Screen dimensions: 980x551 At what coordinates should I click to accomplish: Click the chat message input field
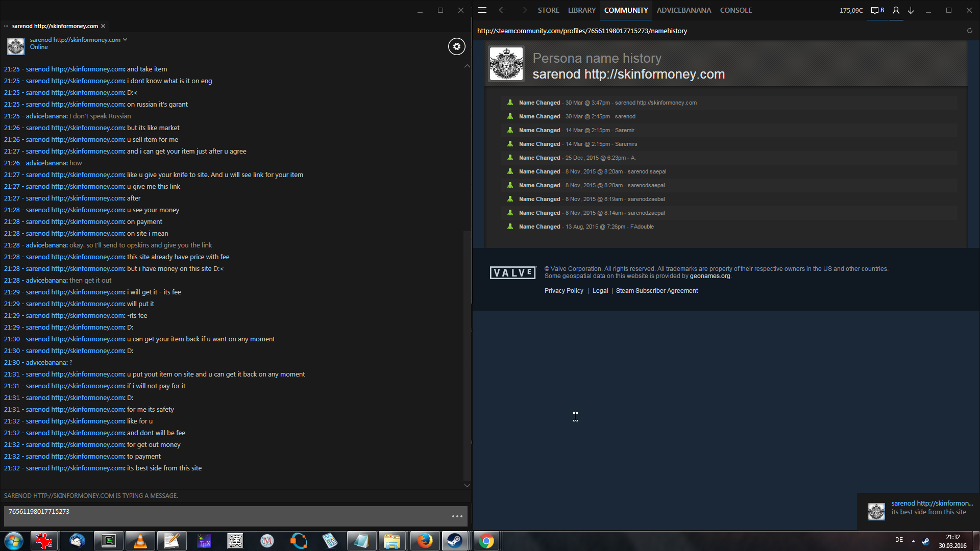225,516
